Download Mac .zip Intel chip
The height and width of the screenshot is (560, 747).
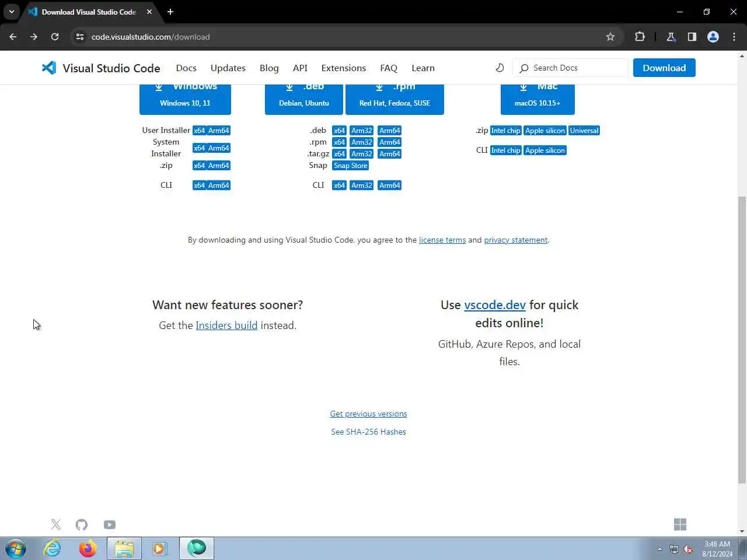pos(505,131)
